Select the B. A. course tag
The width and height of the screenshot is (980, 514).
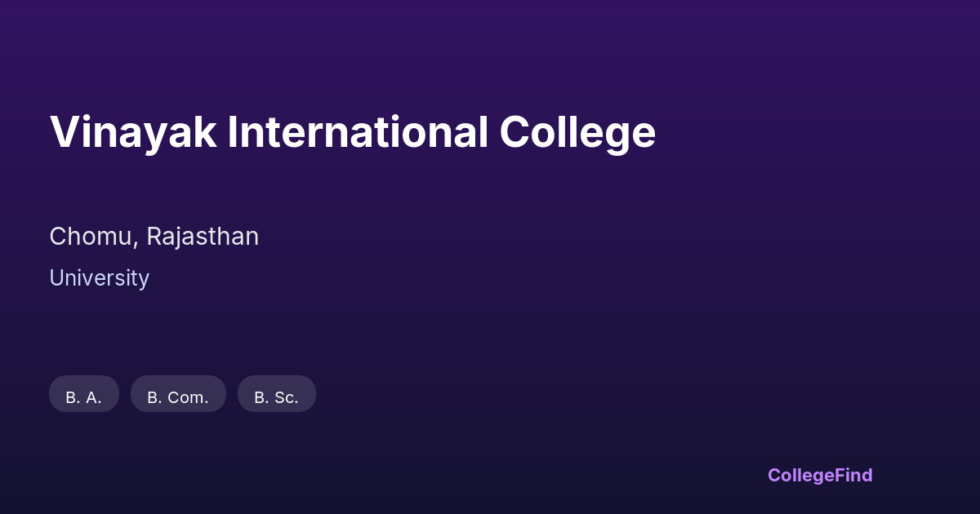(x=83, y=396)
